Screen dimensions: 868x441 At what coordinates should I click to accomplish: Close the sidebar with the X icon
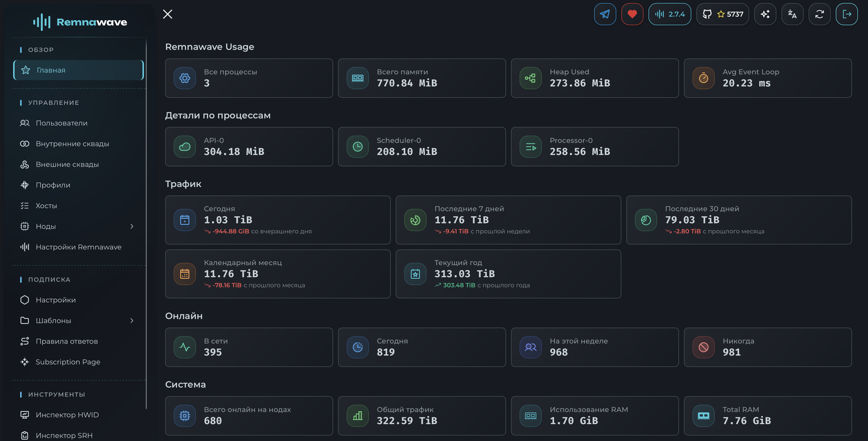tap(168, 14)
